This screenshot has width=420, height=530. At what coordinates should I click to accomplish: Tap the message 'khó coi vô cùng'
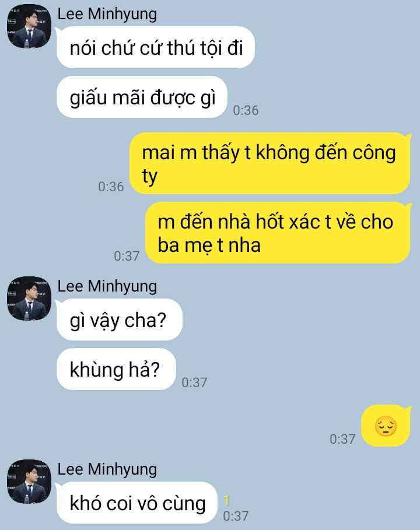click(136, 503)
